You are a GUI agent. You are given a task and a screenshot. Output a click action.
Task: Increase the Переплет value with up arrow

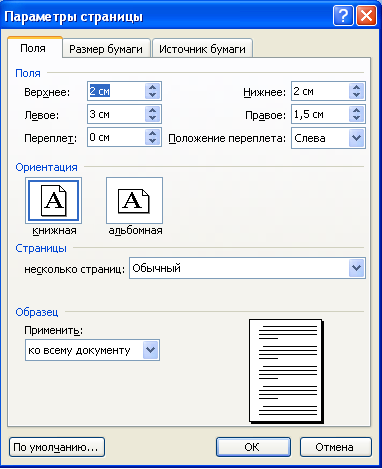pos(153,133)
